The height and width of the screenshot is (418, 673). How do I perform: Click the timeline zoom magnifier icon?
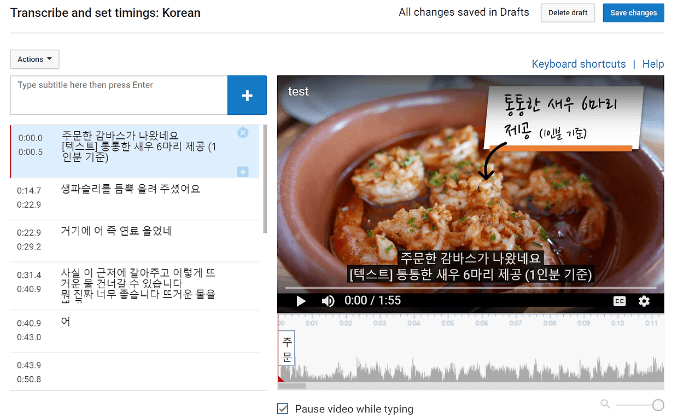pos(605,403)
